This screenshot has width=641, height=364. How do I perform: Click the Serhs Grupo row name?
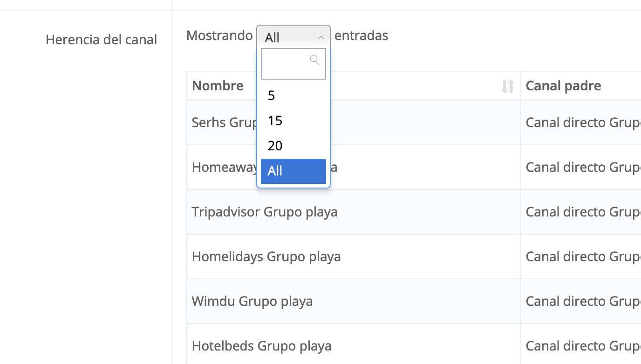pos(224,122)
